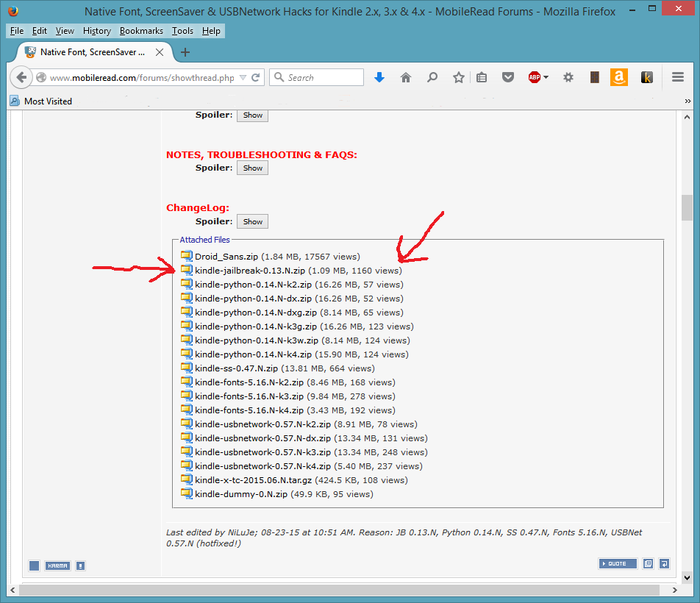The width and height of the screenshot is (700, 603).
Task: Click the vertical scrollbar thumb
Action: pos(687,207)
